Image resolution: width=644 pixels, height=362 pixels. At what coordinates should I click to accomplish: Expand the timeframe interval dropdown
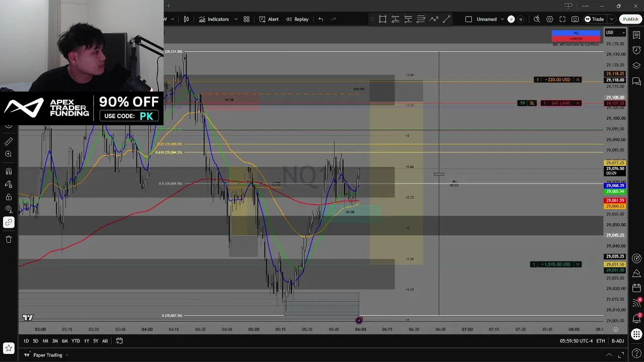(x=173, y=19)
